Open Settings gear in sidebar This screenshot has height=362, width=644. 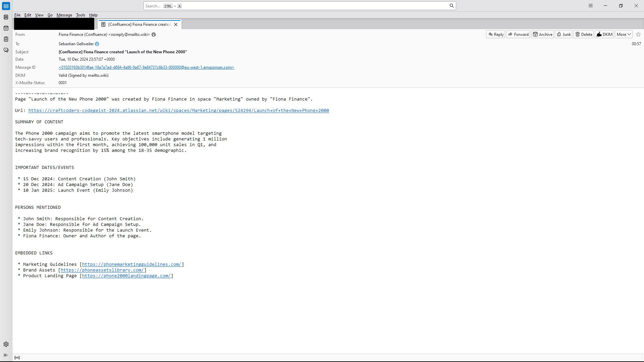(x=6, y=344)
